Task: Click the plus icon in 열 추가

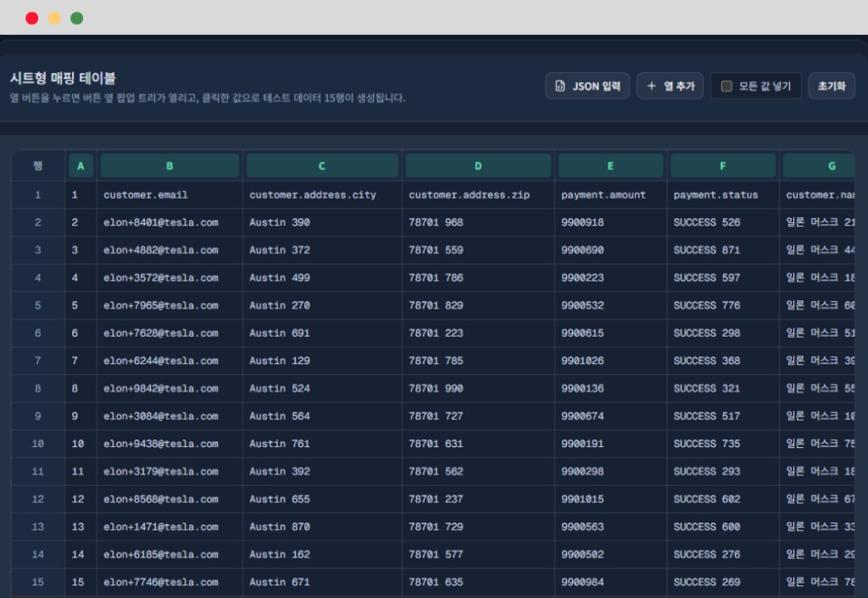Action: 652,86
